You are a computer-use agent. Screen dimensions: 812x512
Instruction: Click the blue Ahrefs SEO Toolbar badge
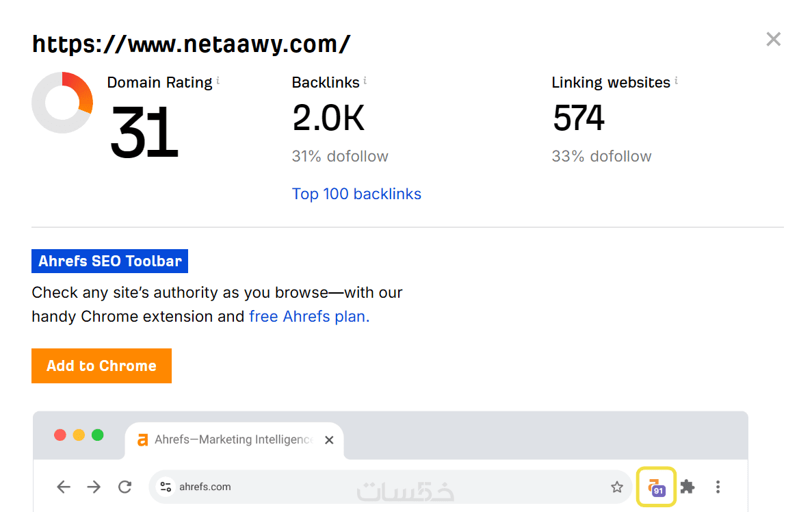(109, 261)
